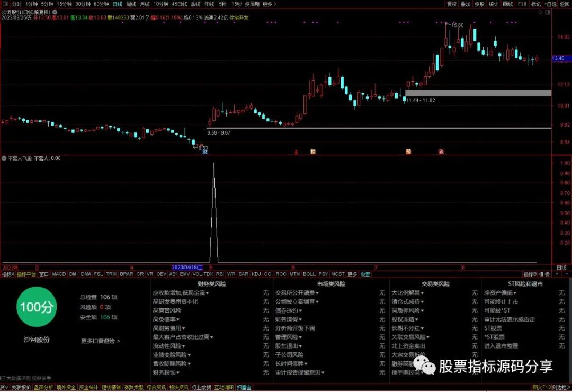Select the 周线 weekly period

tap(131, 4)
